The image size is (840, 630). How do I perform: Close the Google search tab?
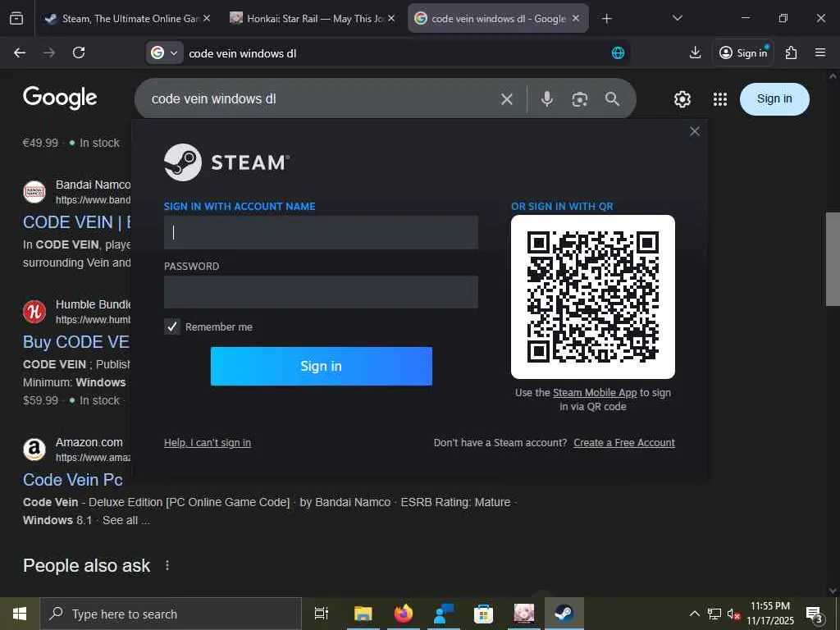pyautogui.click(x=576, y=19)
